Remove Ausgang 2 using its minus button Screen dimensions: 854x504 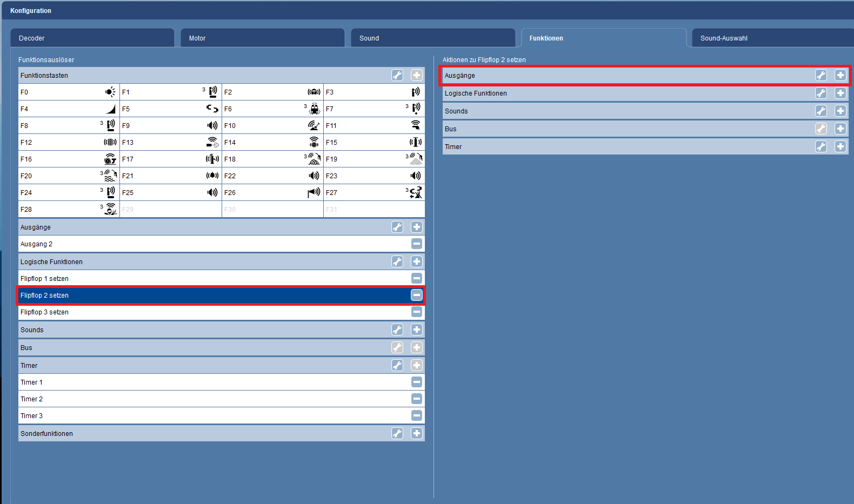click(x=416, y=244)
